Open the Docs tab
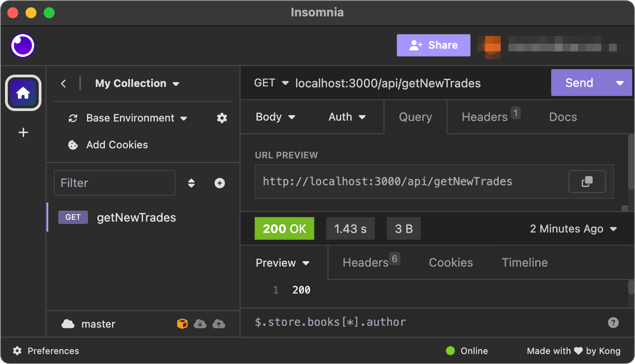The width and height of the screenshot is (635, 364). (x=563, y=117)
